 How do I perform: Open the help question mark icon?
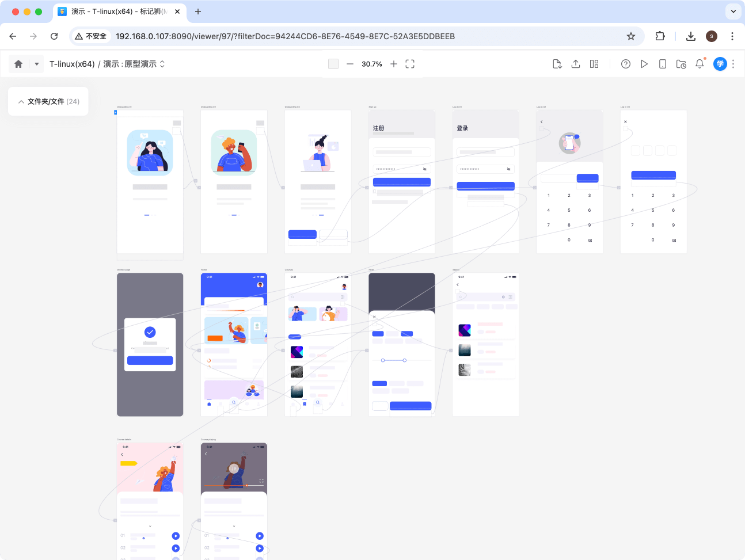pyautogui.click(x=626, y=64)
